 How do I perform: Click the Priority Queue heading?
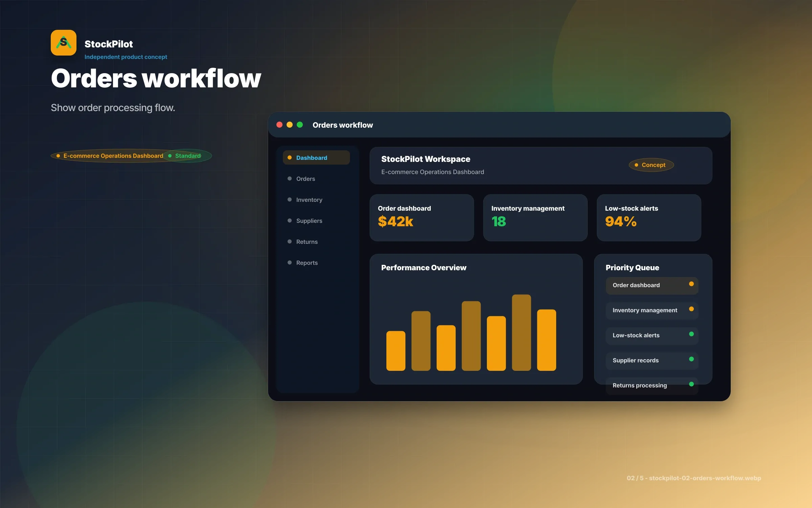(632, 268)
